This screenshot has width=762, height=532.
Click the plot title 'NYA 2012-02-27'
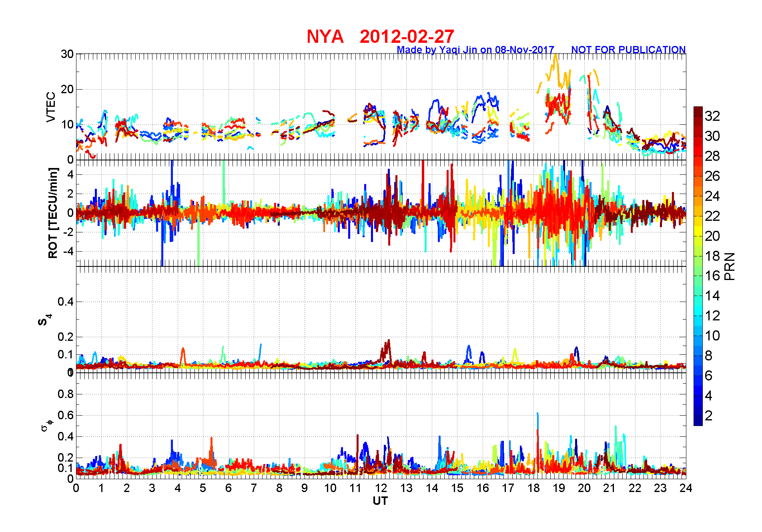(x=380, y=36)
